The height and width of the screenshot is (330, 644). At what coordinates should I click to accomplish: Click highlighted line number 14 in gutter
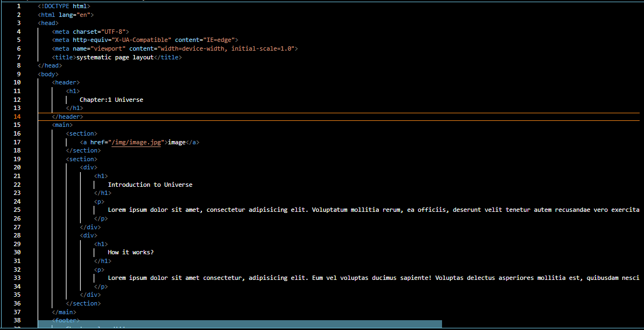click(x=17, y=117)
